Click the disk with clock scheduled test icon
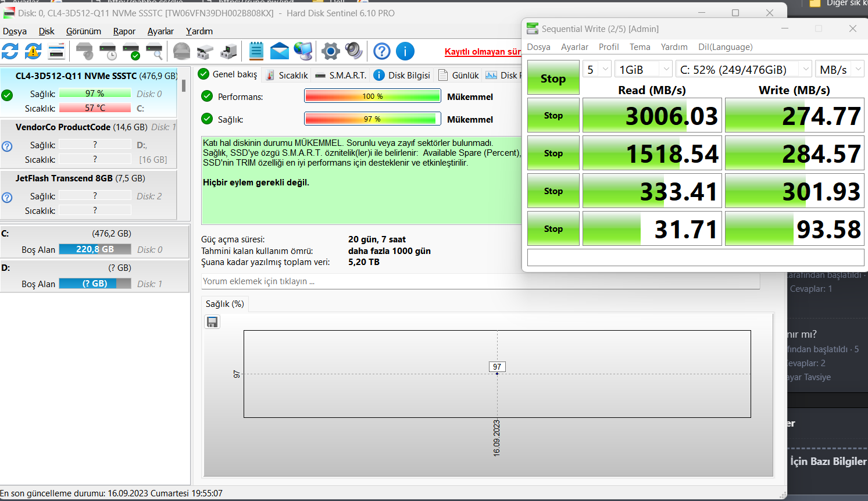Viewport: 868px width, 501px height. [x=108, y=51]
